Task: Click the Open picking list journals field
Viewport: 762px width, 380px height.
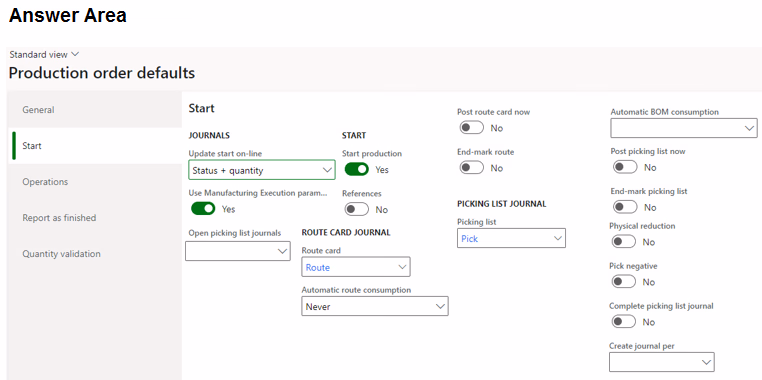Action: pyautogui.click(x=238, y=251)
